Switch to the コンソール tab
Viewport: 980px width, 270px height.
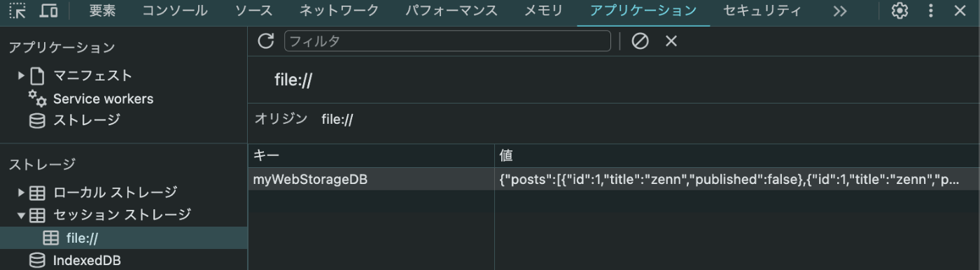click(174, 10)
